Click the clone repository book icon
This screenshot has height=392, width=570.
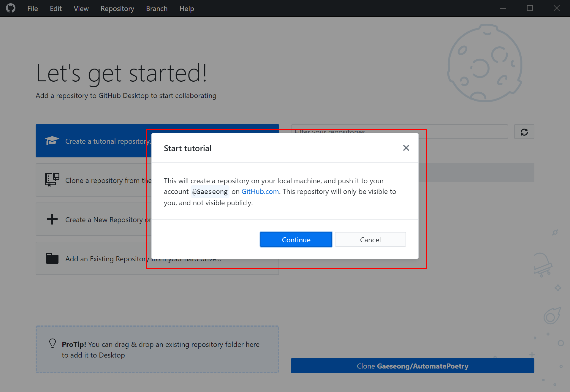(52, 180)
